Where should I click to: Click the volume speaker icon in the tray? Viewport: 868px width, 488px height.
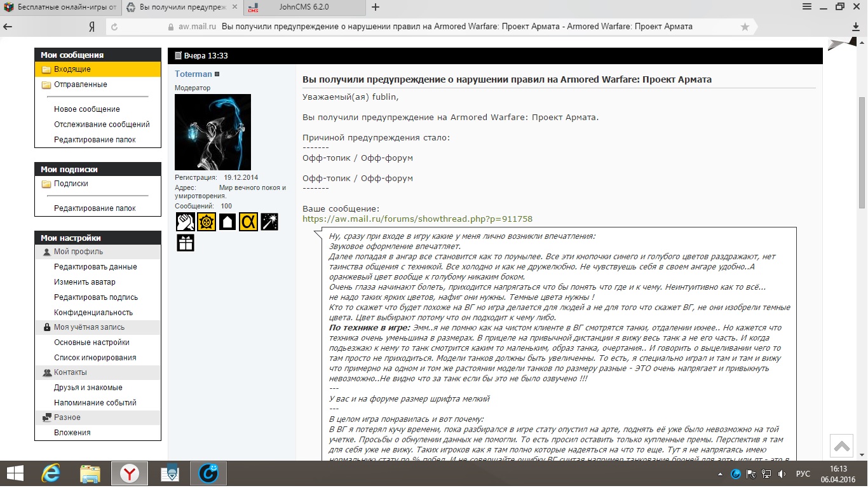(782, 474)
